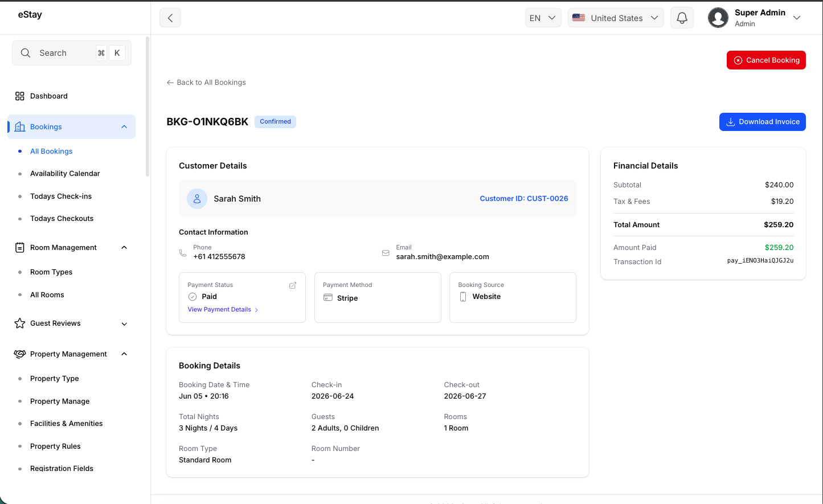Go to All Bookings in sidebar
Image resolution: width=823 pixels, height=504 pixels.
[x=51, y=151]
